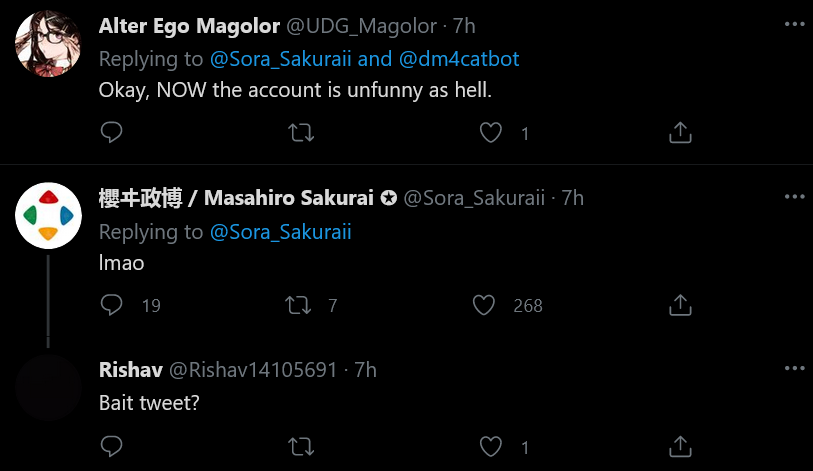Open the @dm4catbot mention link
The height and width of the screenshot is (471, 813).
click(459, 59)
